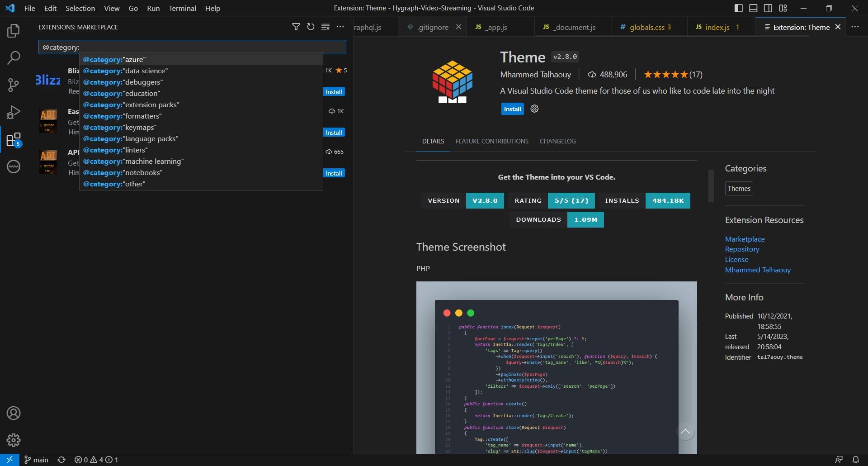Click the details pane scrollbar
The height and width of the screenshot is (466, 868).
(711, 186)
